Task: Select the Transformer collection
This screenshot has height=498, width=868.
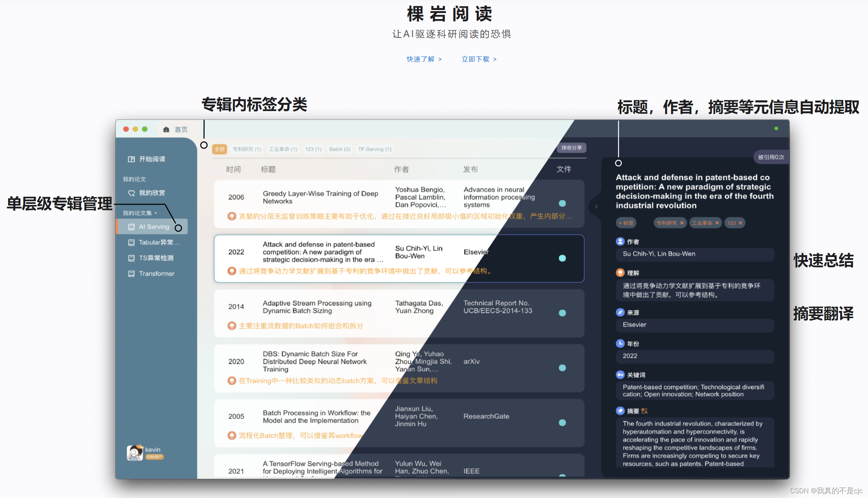Action: pos(156,274)
